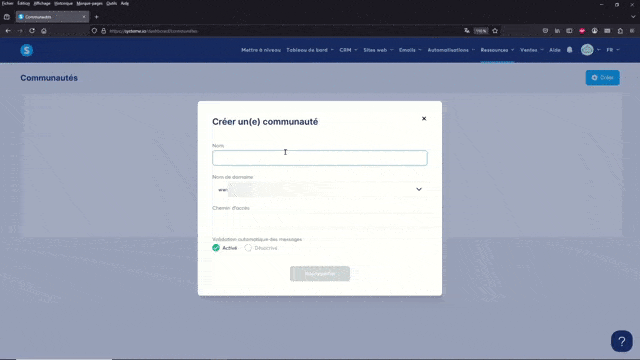Click the browser forward arrow
Image resolution: width=640 pixels, height=360 pixels.
tap(20, 31)
